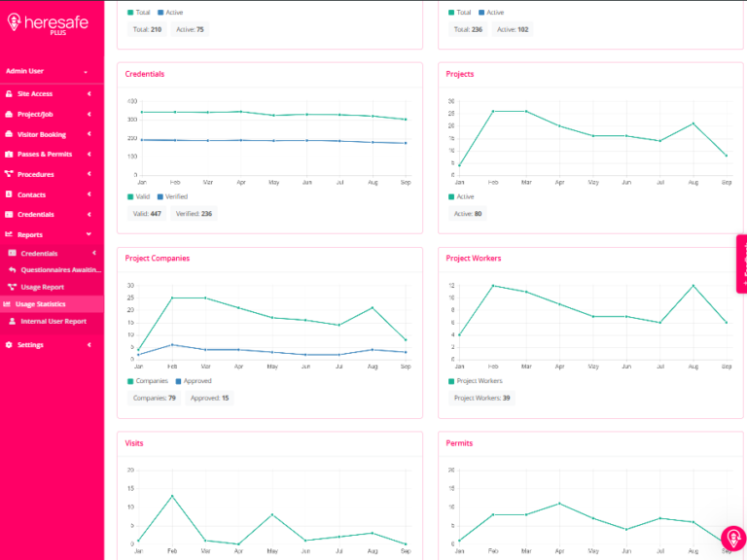Toggle the Valid series in Credentials legend

pyautogui.click(x=139, y=196)
